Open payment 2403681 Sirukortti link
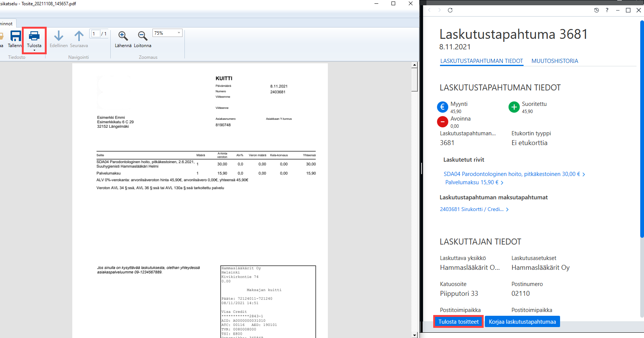This screenshot has width=644, height=338. click(x=472, y=209)
